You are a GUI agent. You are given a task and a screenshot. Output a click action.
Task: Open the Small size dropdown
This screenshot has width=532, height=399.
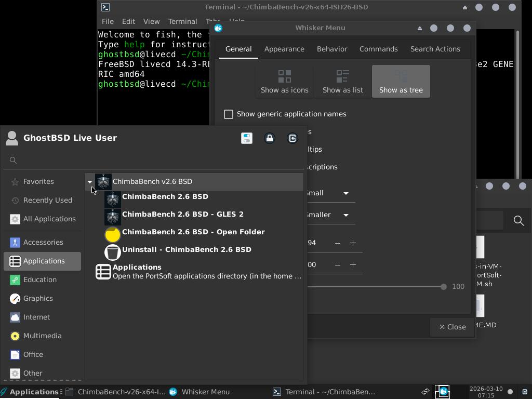(331, 193)
